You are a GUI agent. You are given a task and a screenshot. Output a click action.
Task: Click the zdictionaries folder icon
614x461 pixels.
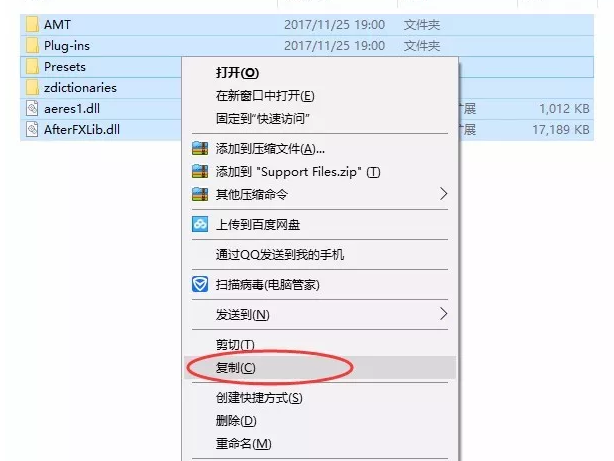32,88
